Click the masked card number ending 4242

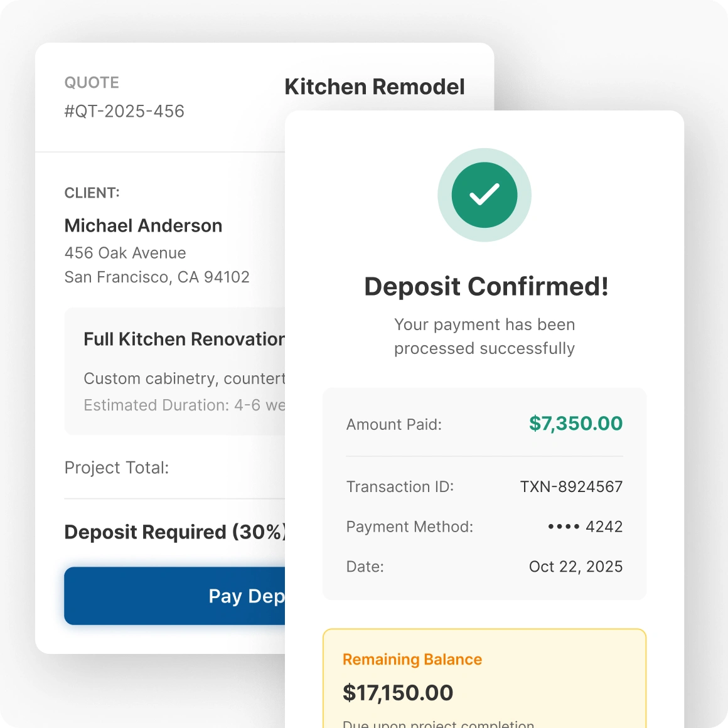coord(585,527)
